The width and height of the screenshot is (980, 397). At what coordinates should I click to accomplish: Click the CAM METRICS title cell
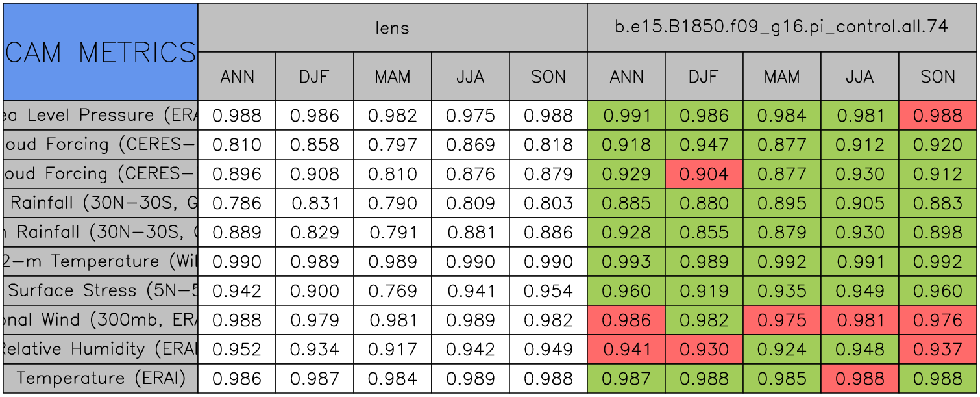pos(101,52)
